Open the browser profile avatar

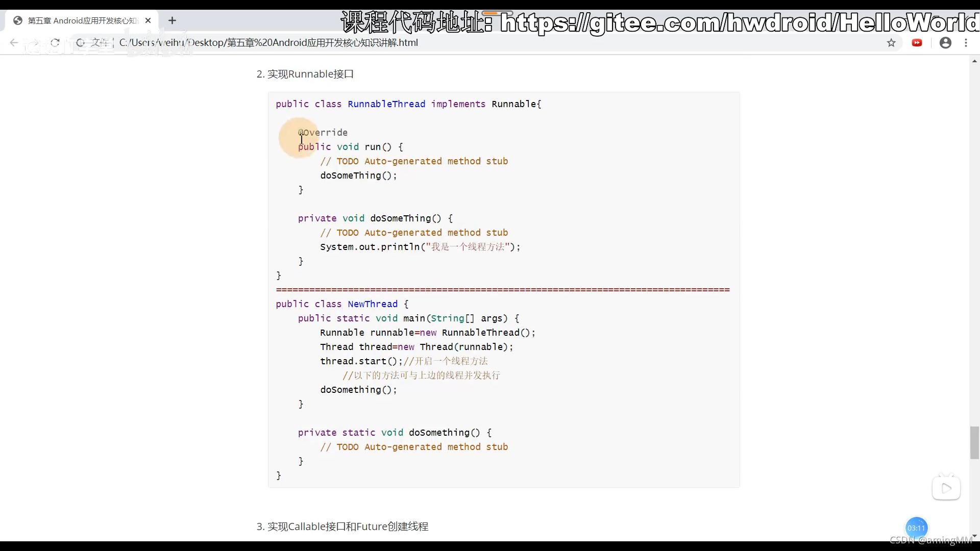click(945, 43)
